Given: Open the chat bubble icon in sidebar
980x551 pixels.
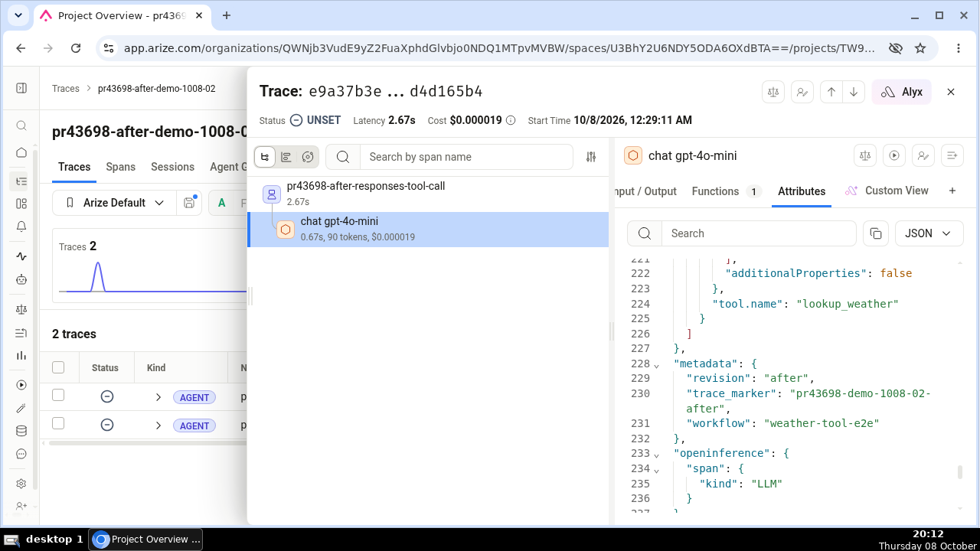Looking at the screenshot, I should click(x=21, y=454).
